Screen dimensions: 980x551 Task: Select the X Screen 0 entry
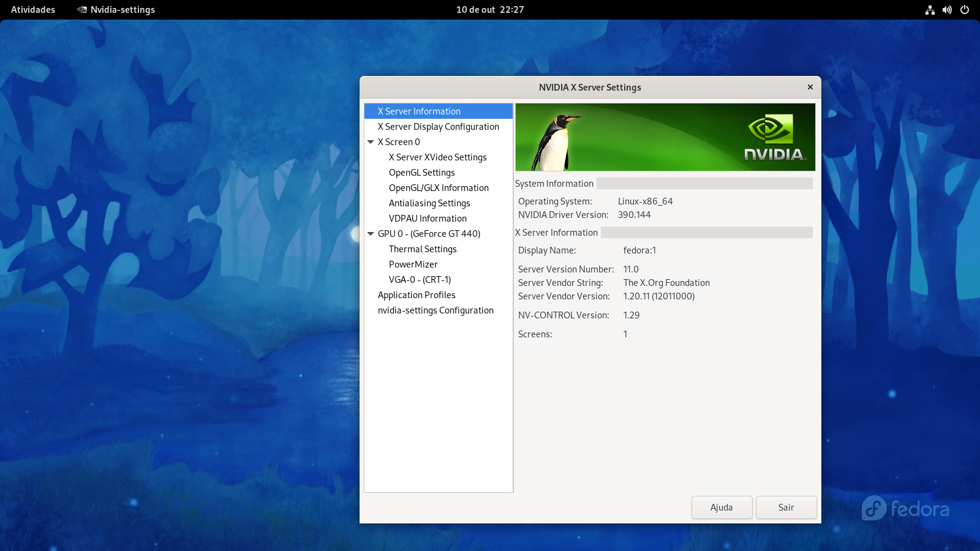coord(399,142)
